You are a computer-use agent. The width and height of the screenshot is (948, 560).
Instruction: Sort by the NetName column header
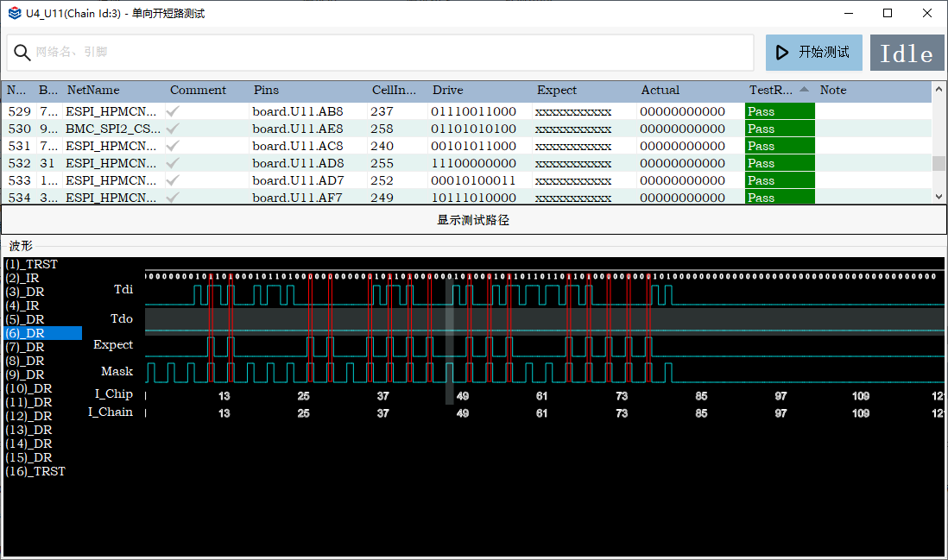pos(93,91)
